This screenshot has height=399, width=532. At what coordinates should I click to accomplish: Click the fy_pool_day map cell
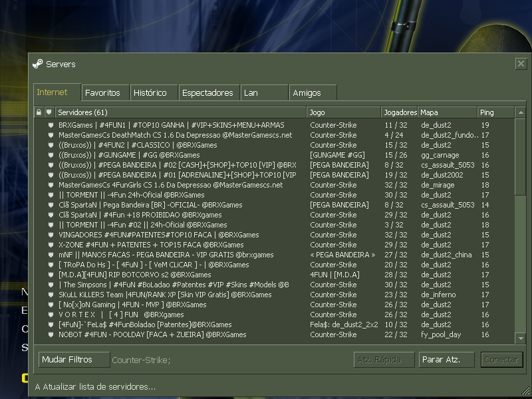click(441, 334)
